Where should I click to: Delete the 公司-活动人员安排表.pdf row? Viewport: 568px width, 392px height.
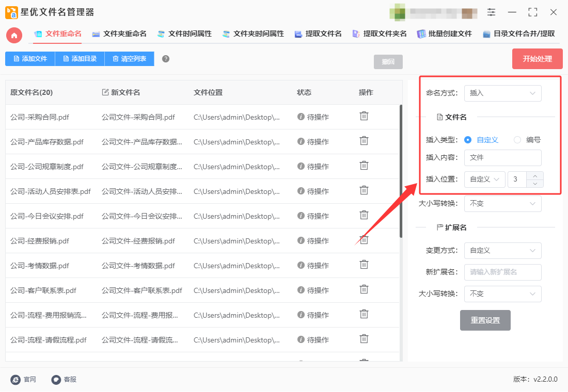point(364,190)
